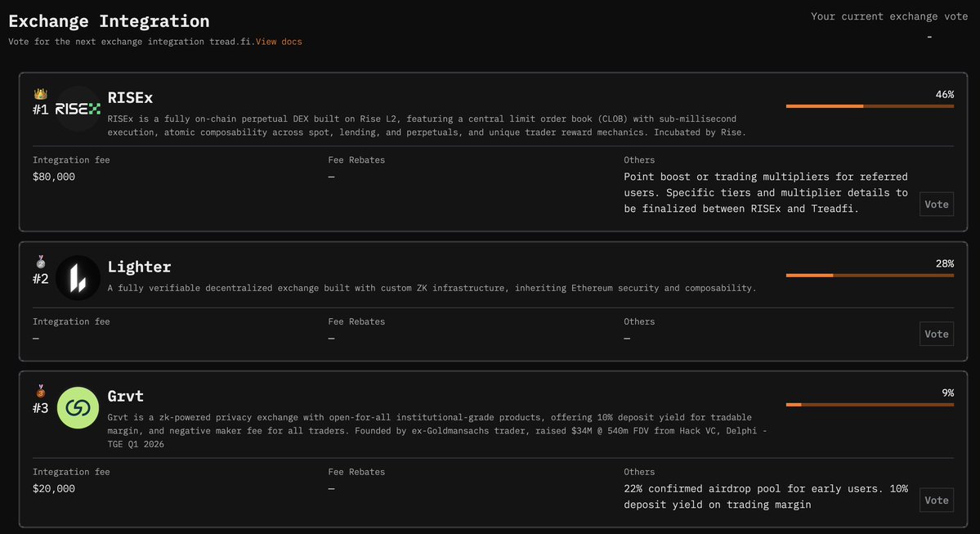Click the Fee Rebates label in Grvt card
Image resolution: width=980 pixels, height=534 pixels.
(x=356, y=472)
